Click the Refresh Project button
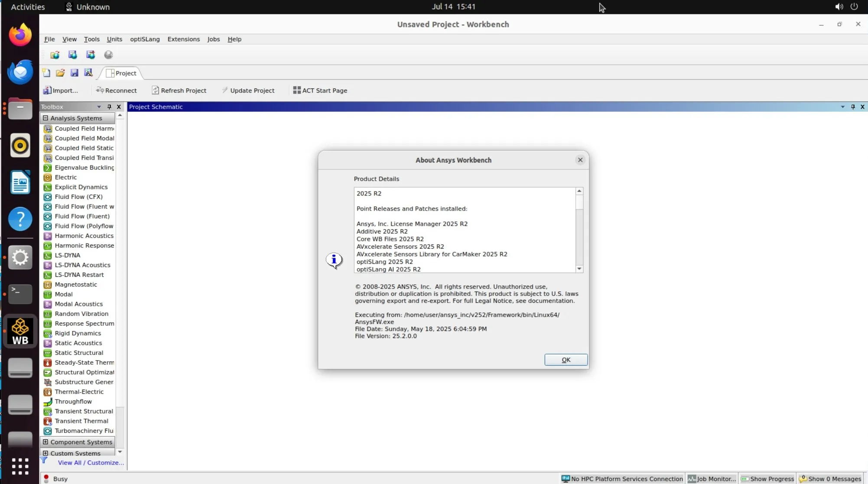868x484 pixels. 179,90
